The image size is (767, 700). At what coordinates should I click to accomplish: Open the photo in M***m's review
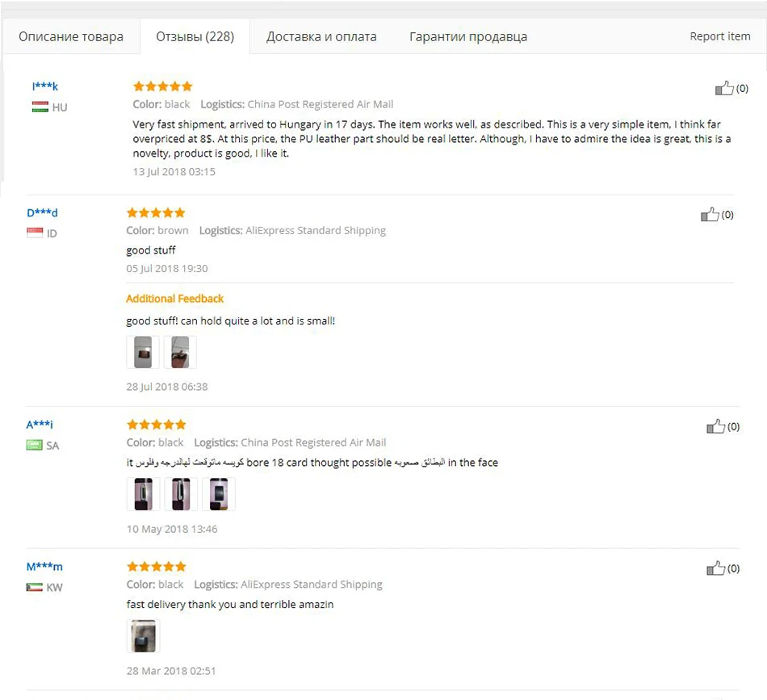coord(144,636)
